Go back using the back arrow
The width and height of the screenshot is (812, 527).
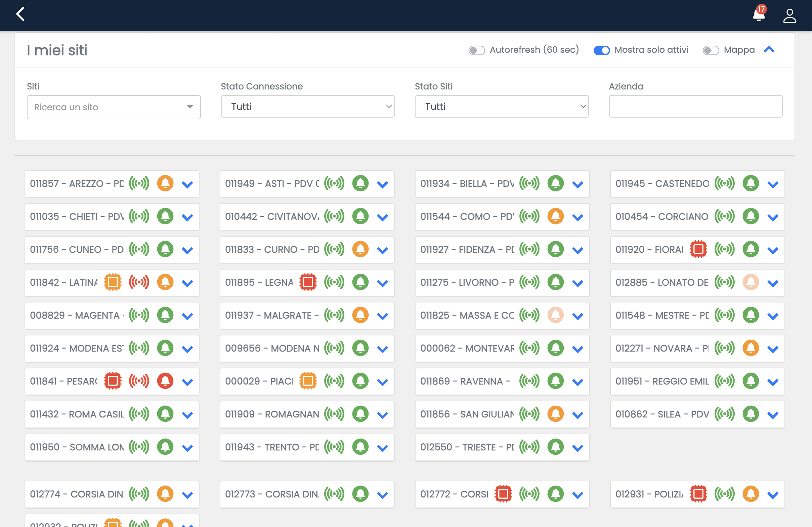(x=20, y=14)
